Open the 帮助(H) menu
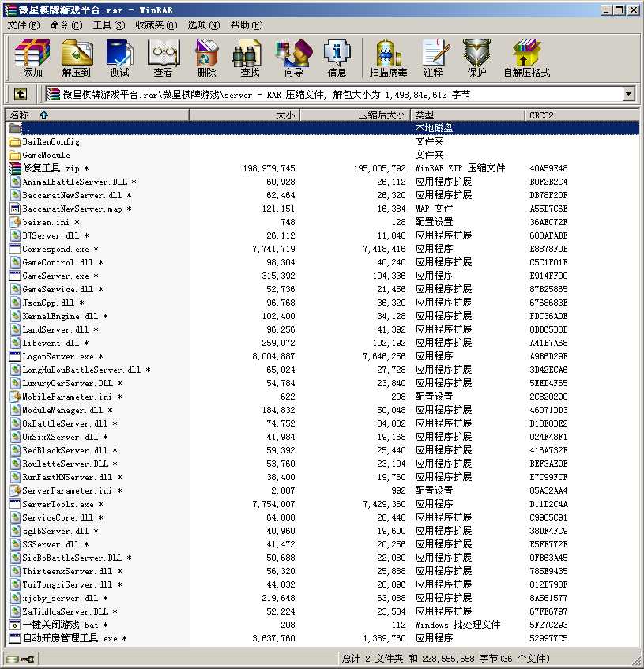 pyautogui.click(x=247, y=25)
